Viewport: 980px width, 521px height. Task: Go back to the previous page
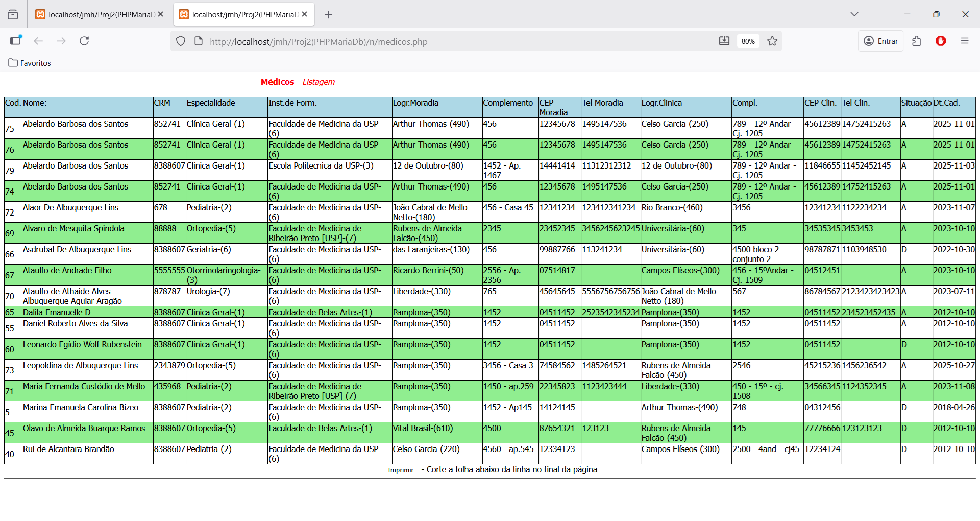(38, 41)
